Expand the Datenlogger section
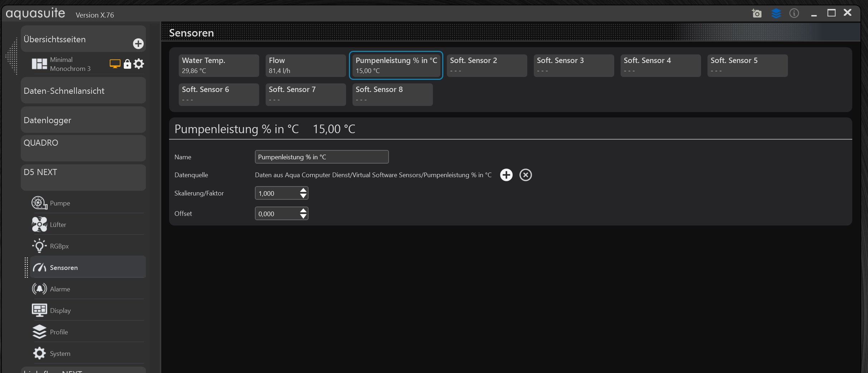Viewport: 868px width, 373px height. [83, 120]
